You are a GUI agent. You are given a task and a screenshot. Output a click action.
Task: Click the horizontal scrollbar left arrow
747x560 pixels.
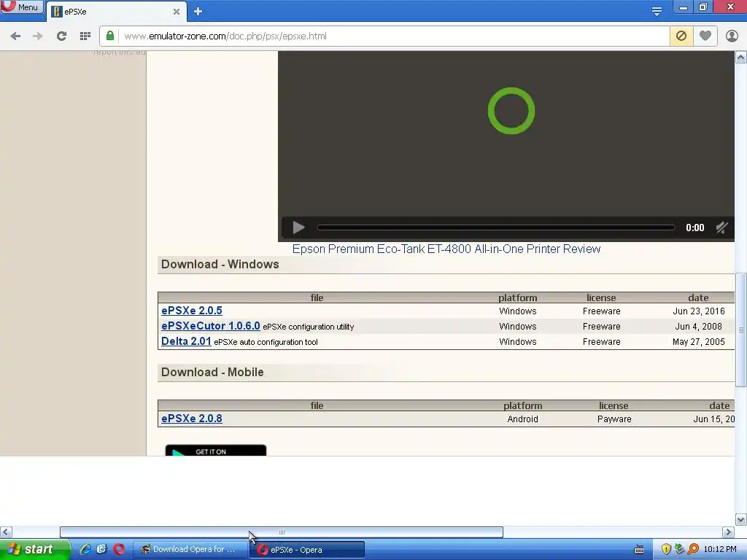click(6, 532)
